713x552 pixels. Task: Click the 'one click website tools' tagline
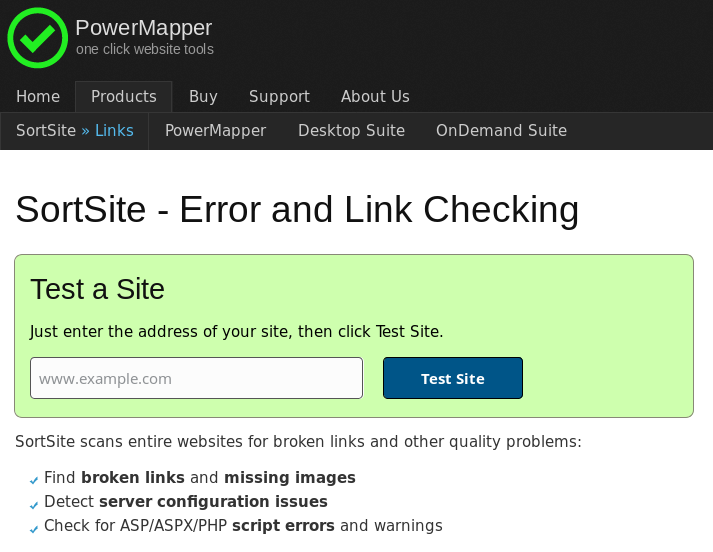145,49
